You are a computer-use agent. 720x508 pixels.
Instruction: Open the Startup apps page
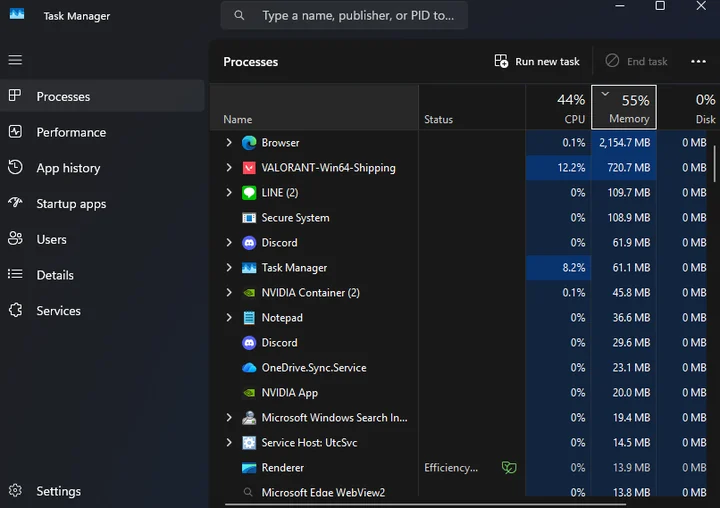(102, 203)
